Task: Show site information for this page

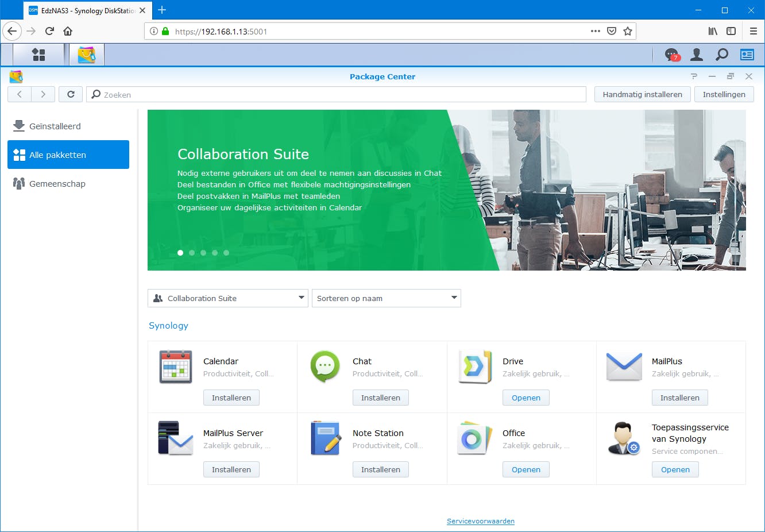Action: (154, 31)
